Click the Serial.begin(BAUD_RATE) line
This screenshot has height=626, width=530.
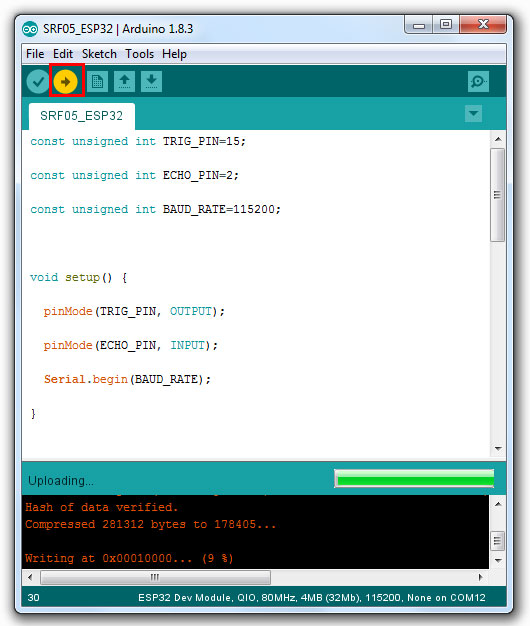pos(127,379)
